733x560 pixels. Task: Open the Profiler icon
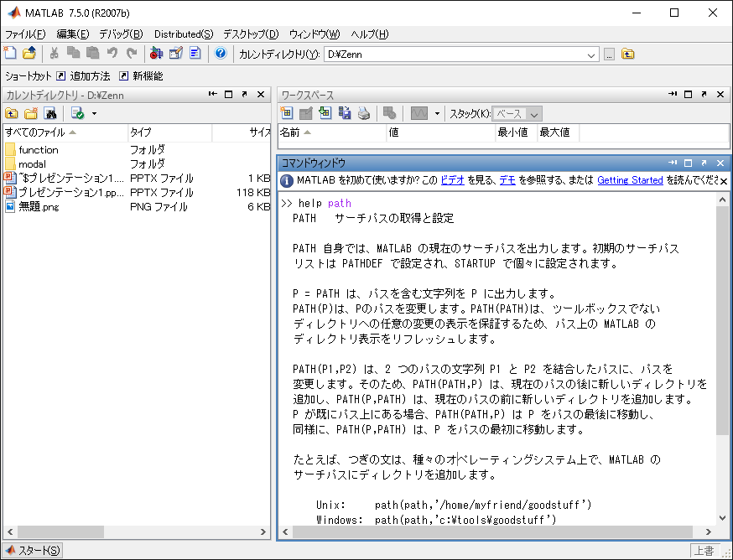[x=195, y=54]
